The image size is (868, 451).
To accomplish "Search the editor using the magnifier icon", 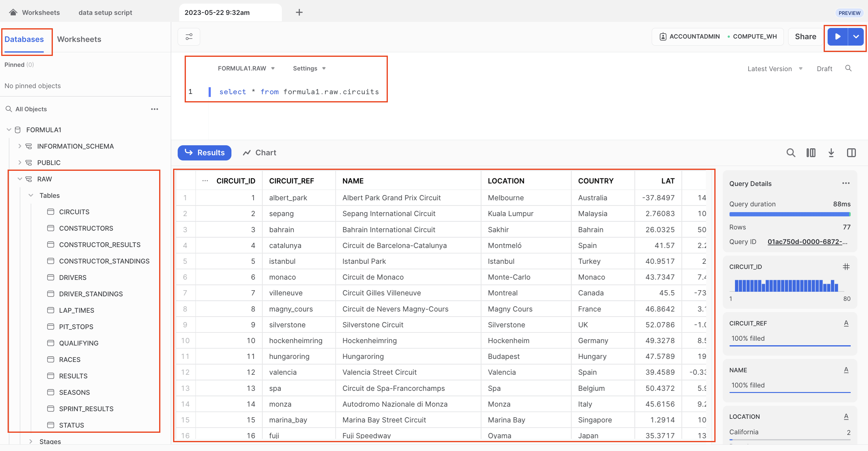I will pyautogui.click(x=848, y=68).
